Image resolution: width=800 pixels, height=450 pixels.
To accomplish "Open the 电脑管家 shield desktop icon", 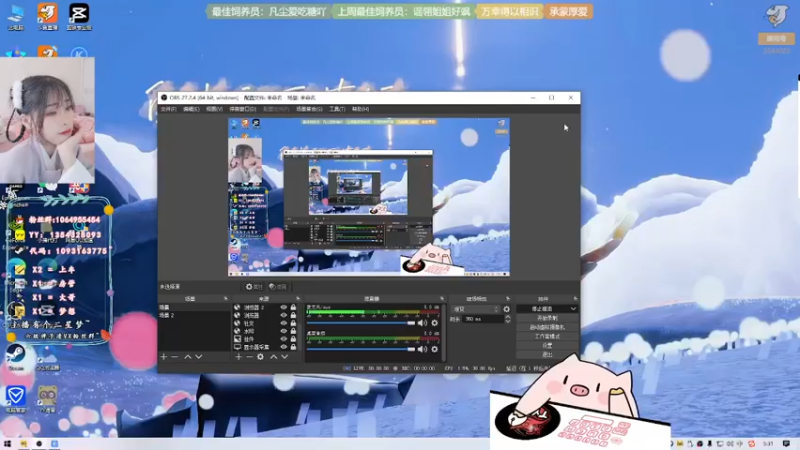I will 15,398.
